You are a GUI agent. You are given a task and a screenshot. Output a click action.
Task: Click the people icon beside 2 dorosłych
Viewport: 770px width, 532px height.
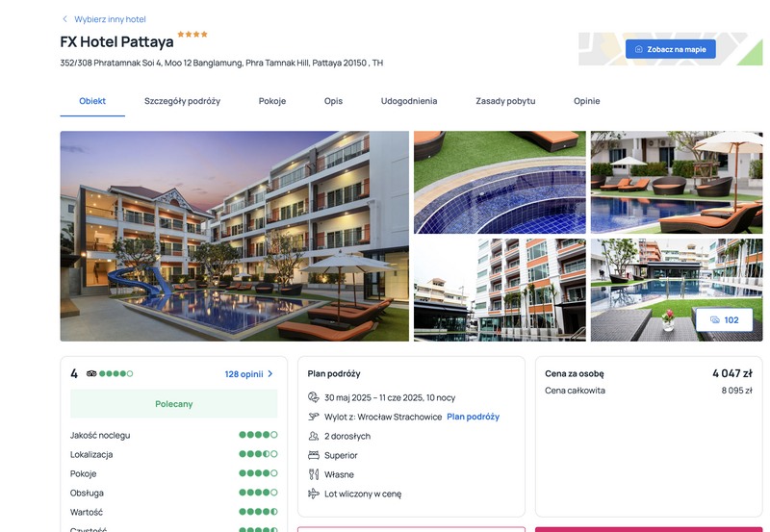coord(314,436)
